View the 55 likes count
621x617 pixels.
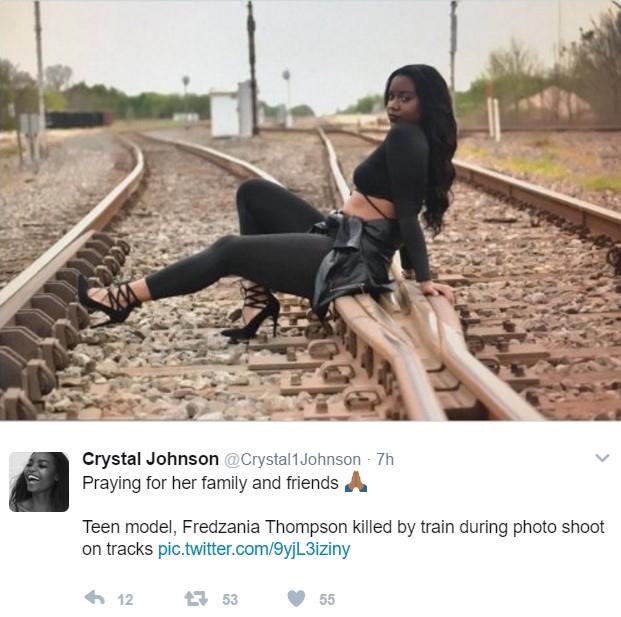click(327, 600)
